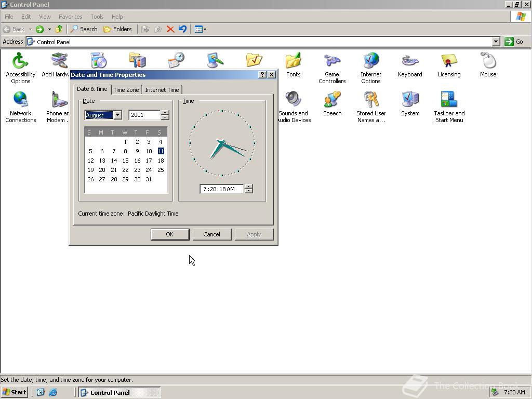Open the month dropdown showing August
The height and width of the screenshot is (399, 532).
[x=117, y=115]
